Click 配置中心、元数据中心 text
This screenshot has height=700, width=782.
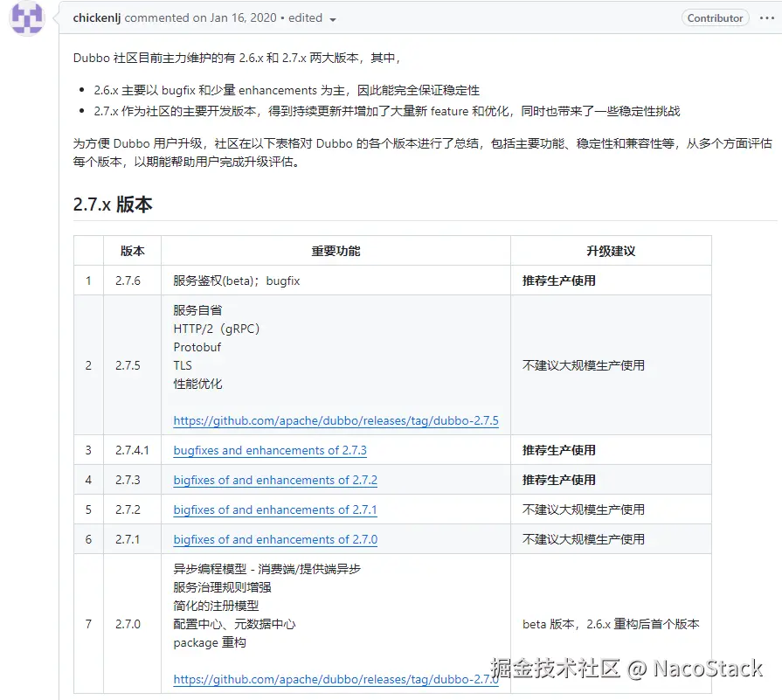[234, 624]
